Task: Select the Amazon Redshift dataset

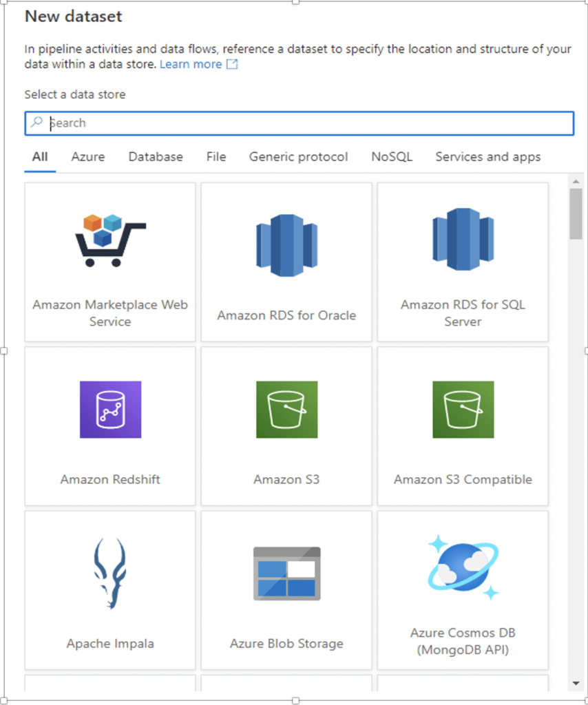Action: click(109, 425)
